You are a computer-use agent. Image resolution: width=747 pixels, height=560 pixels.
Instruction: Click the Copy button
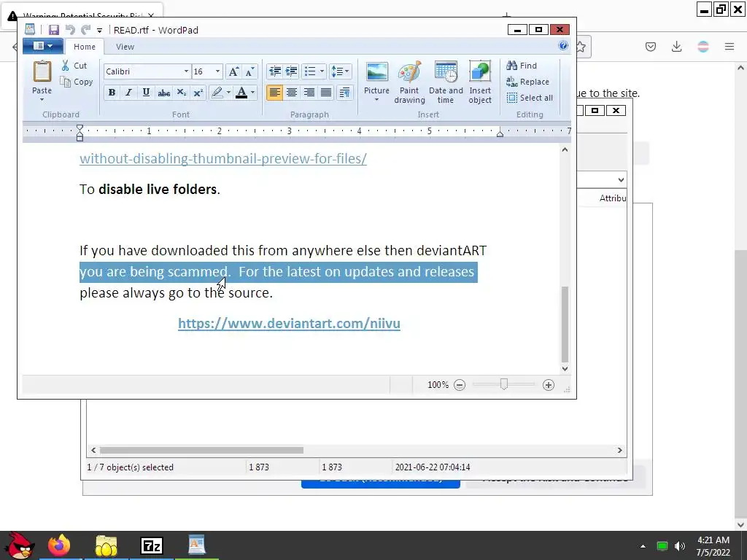[x=76, y=82]
